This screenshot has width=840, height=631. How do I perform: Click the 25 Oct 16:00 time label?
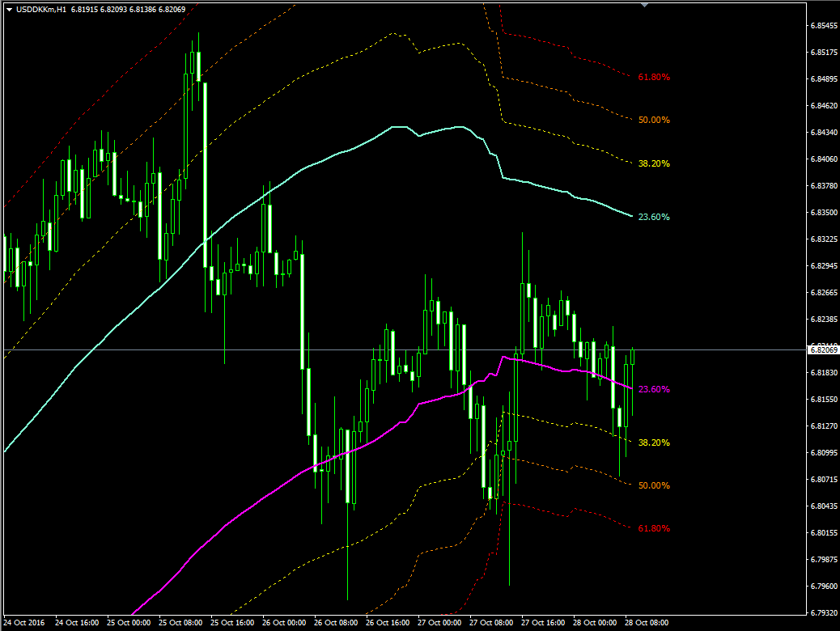click(232, 622)
